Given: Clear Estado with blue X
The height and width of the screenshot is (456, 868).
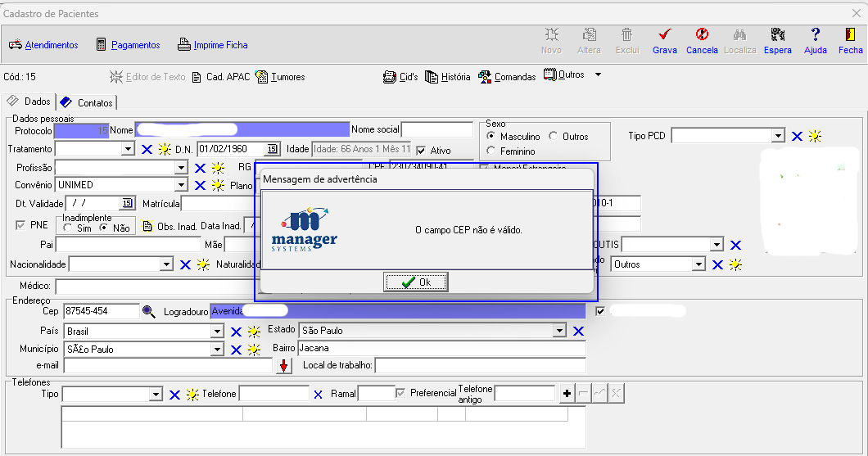Looking at the screenshot, I should coord(578,332).
